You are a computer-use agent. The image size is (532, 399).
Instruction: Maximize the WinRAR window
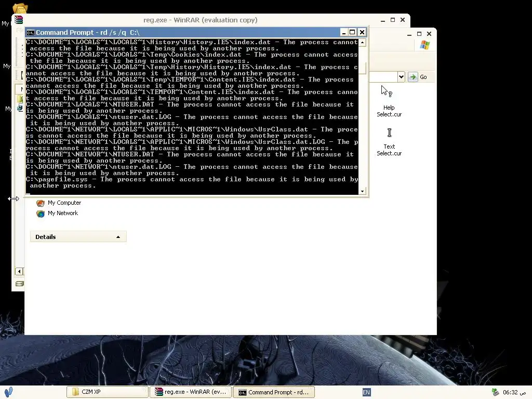393,20
